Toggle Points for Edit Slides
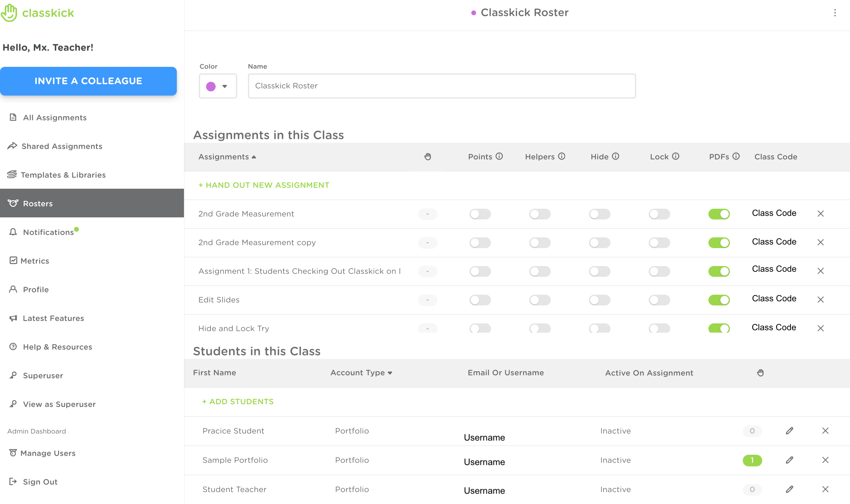 480,300
